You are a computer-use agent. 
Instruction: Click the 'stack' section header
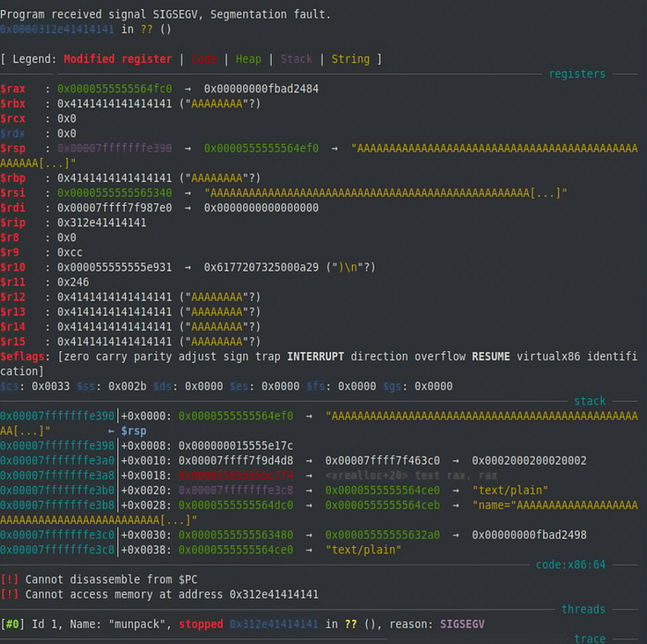coord(590,401)
